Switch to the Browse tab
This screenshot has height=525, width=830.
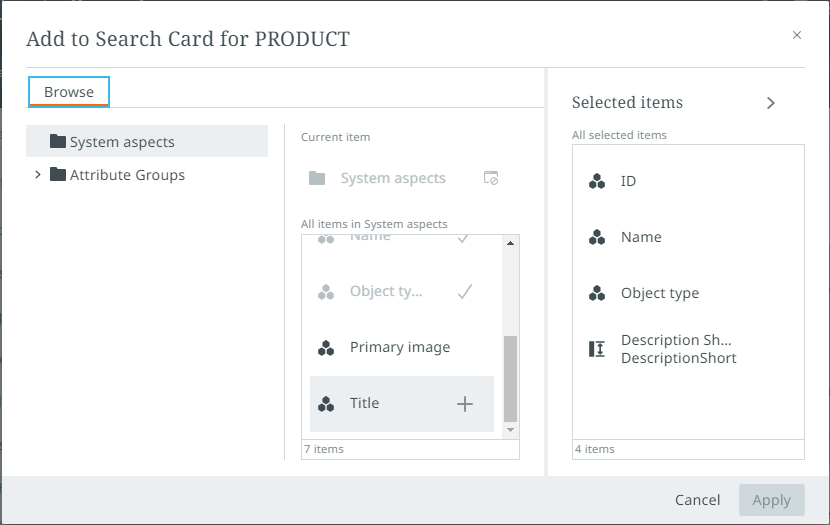pos(69,92)
